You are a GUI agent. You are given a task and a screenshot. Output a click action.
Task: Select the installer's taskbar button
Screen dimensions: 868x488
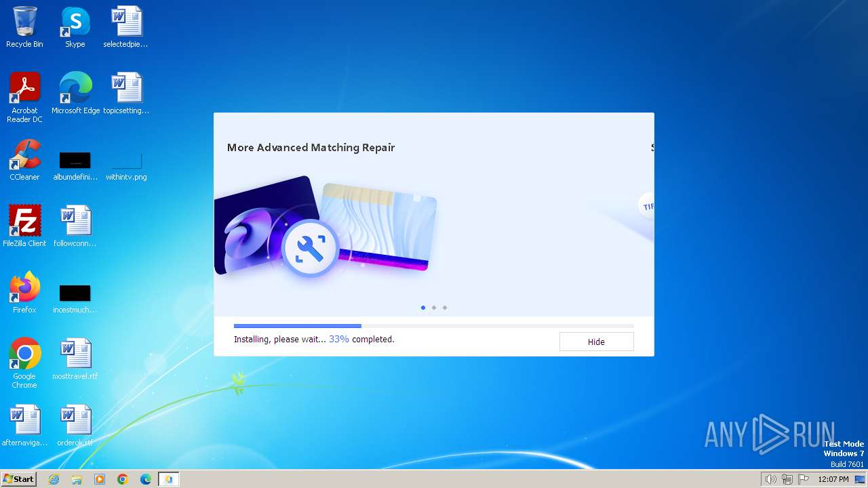coord(169,479)
